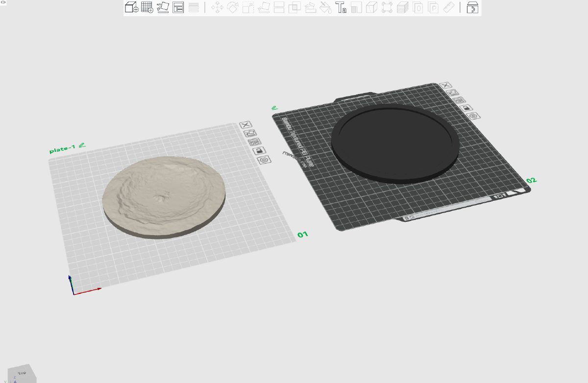Open the Mesh boolean tool

294,7
